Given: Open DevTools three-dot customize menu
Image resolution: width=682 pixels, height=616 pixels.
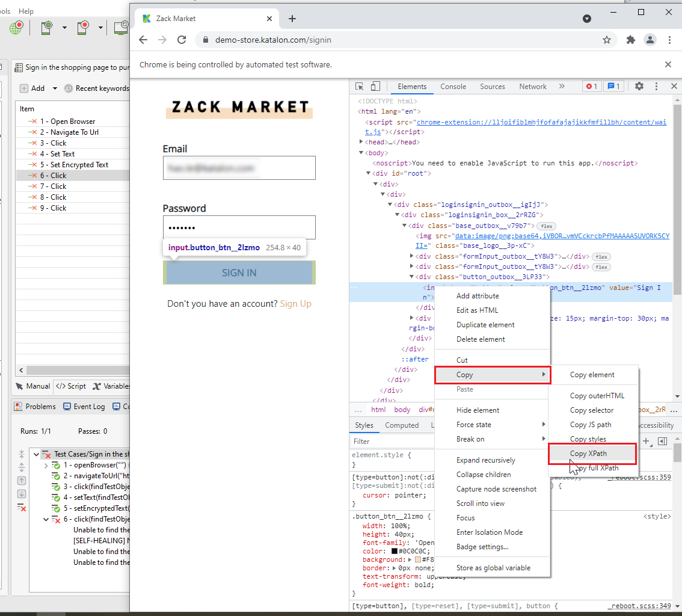Looking at the screenshot, I should tap(656, 86).
